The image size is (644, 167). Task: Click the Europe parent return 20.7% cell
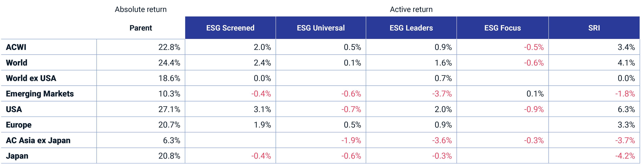pos(169,125)
